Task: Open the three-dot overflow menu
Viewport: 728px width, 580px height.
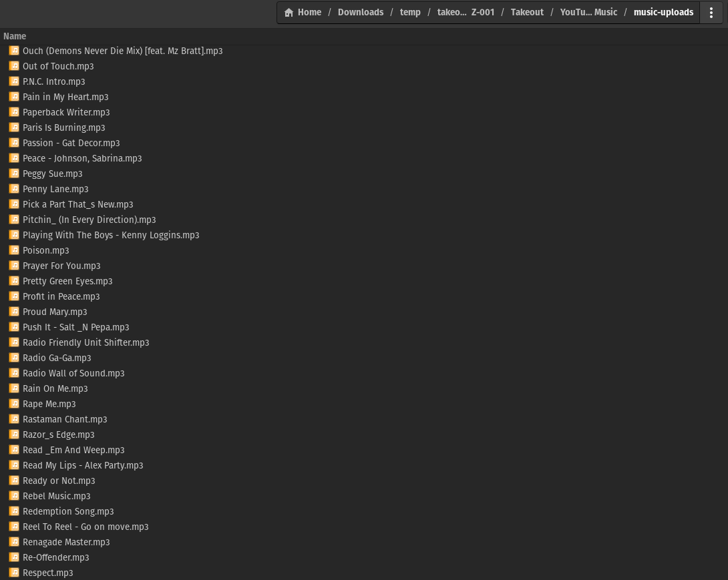Action: [711, 12]
